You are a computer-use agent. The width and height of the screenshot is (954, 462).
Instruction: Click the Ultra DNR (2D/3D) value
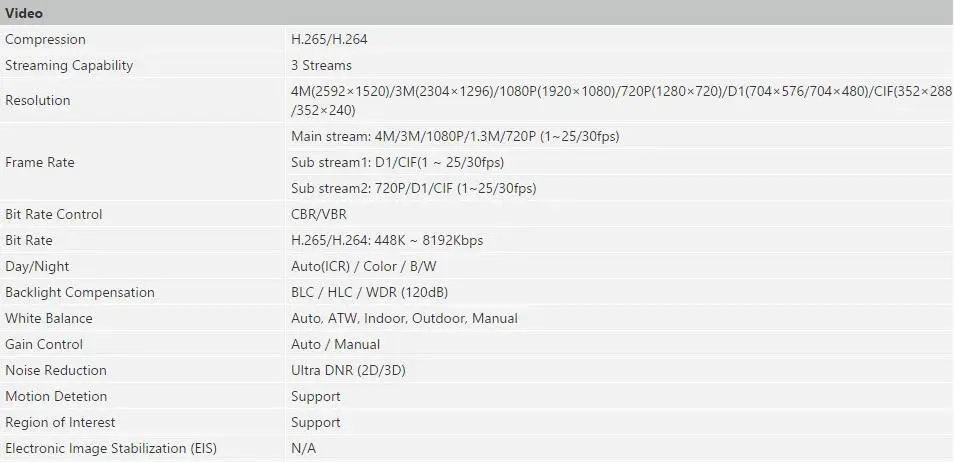pyautogui.click(x=348, y=370)
